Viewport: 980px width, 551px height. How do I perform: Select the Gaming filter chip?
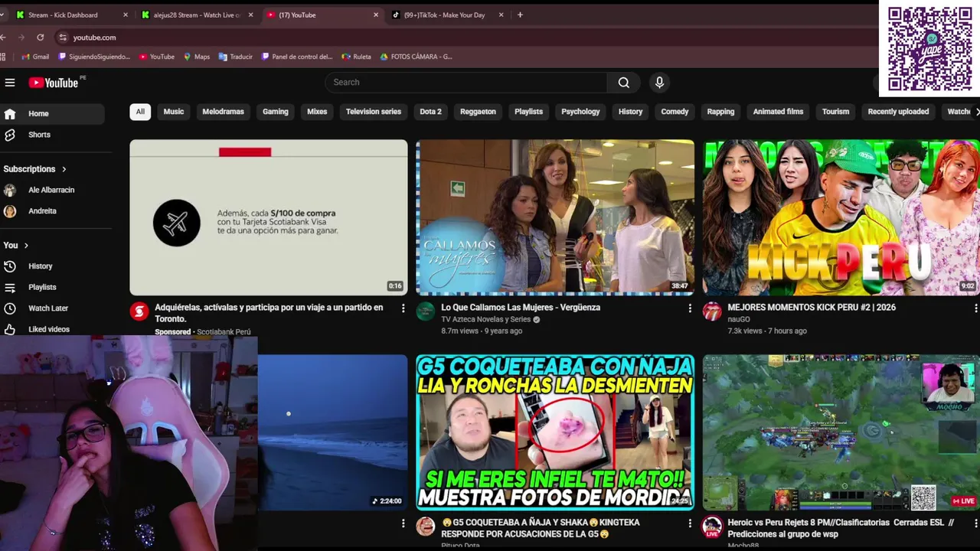coord(276,112)
